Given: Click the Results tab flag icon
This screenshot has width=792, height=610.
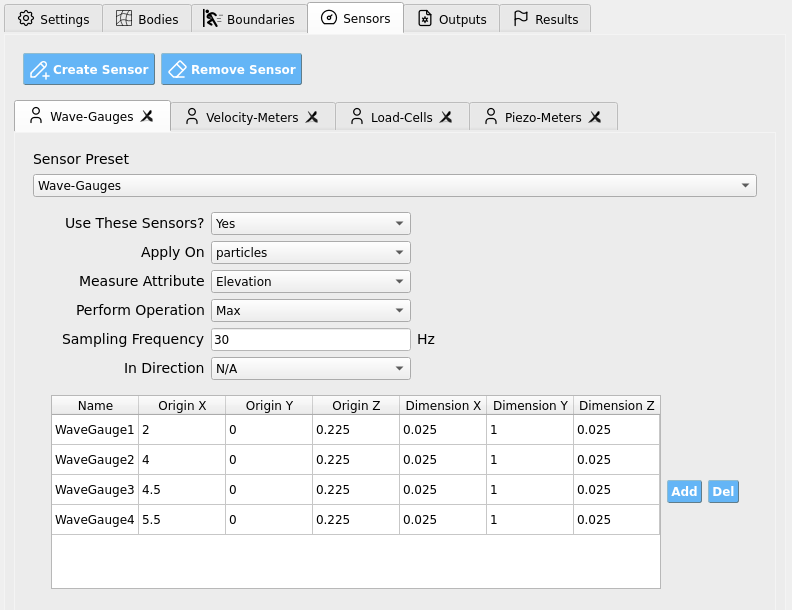Looking at the screenshot, I should pos(520,19).
